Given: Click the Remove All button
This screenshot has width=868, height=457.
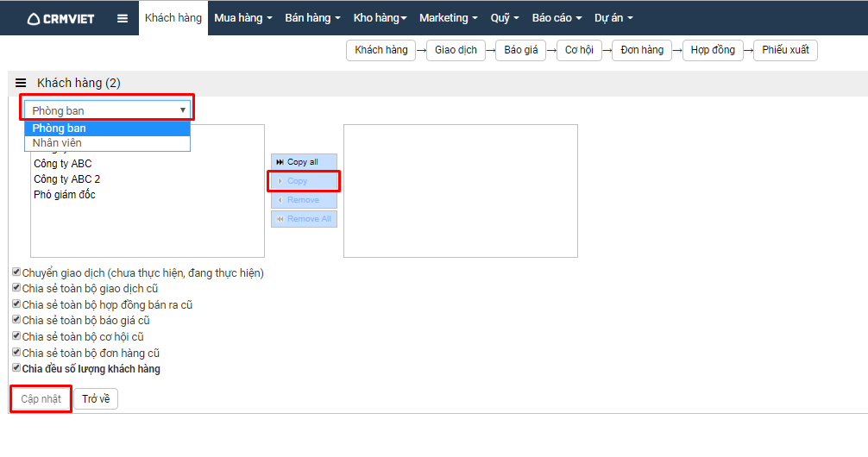Looking at the screenshot, I should coord(304,219).
